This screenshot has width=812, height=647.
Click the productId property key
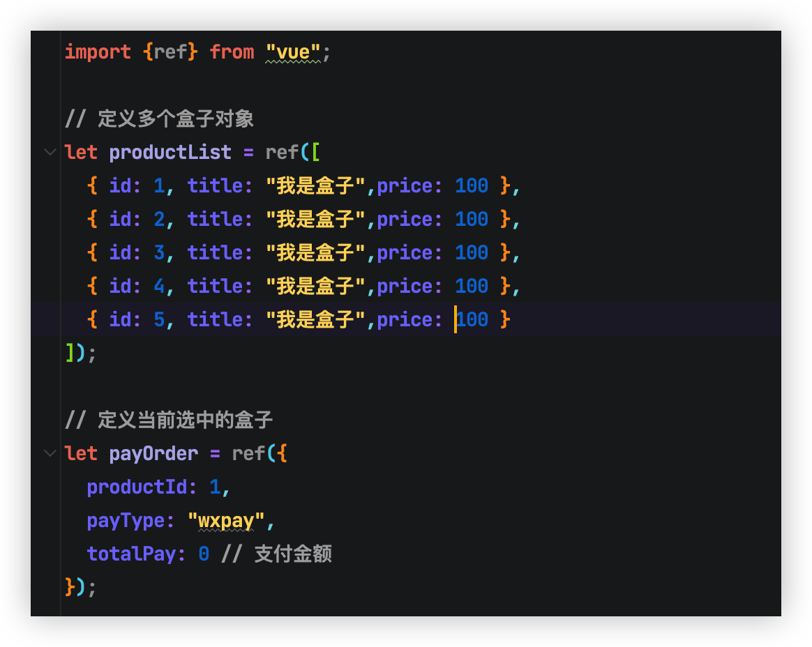tap(137, 487)
